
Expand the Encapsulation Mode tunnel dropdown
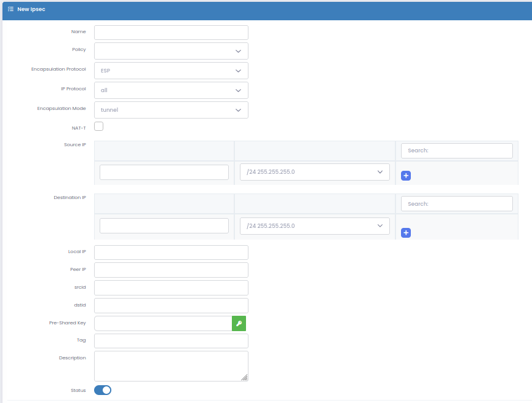coord(171,110)
